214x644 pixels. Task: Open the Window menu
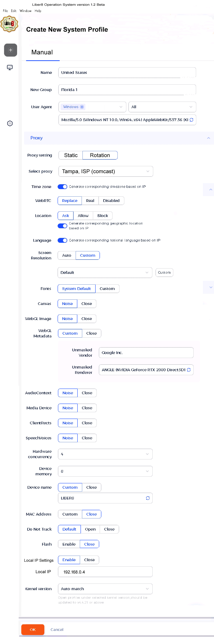point(25,11)
